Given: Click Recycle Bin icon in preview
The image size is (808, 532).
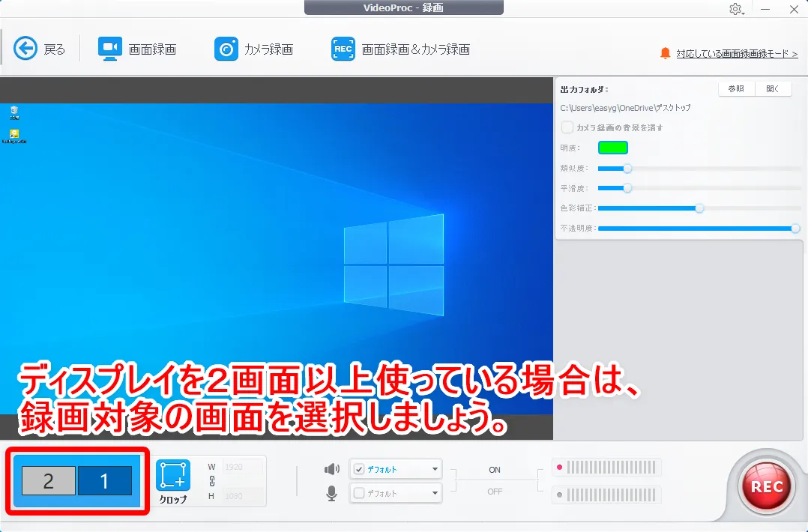Looking at the screenshot, I should (14, 112).
